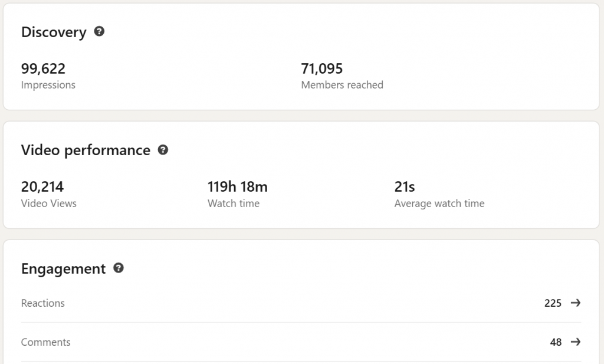Click the arrow beside the Comments count
Screen dimensions: 604x364
tap(575, 342)
